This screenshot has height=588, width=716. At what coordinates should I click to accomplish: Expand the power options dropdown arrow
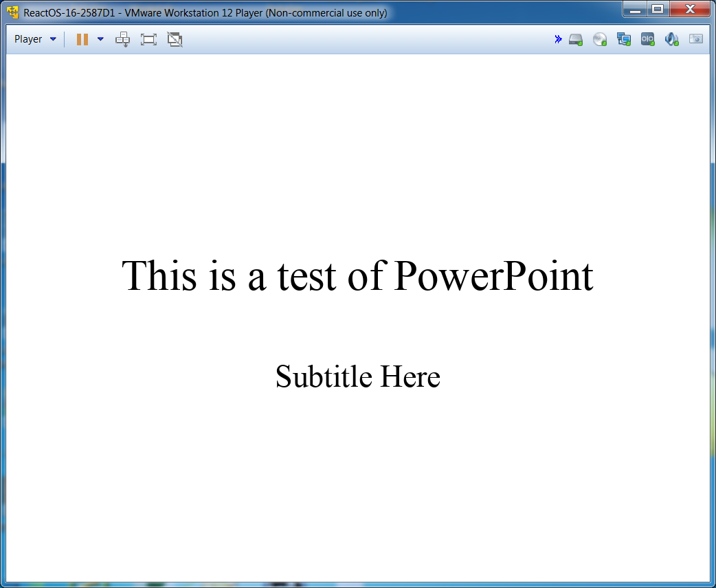(x=100, y=39)
